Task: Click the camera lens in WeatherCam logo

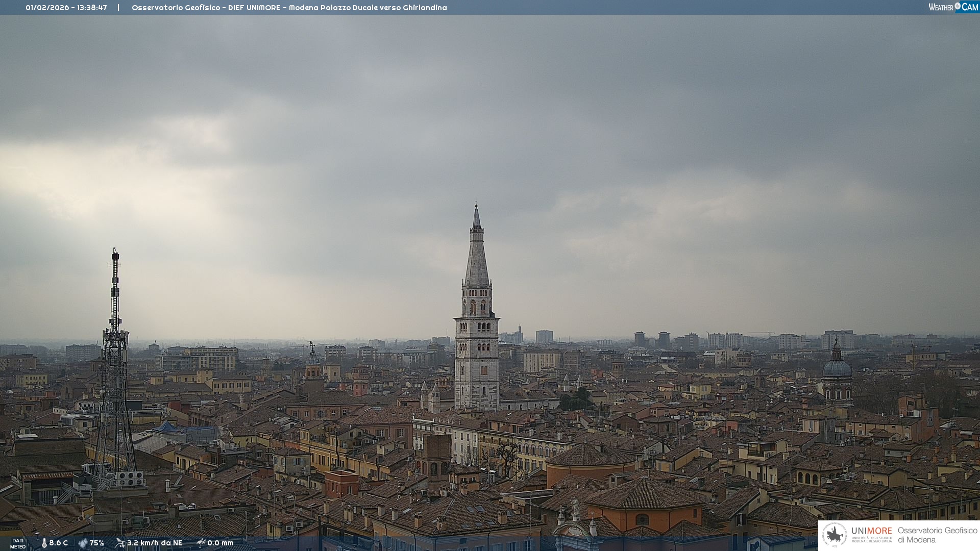Action: click(x=958, y=6)
